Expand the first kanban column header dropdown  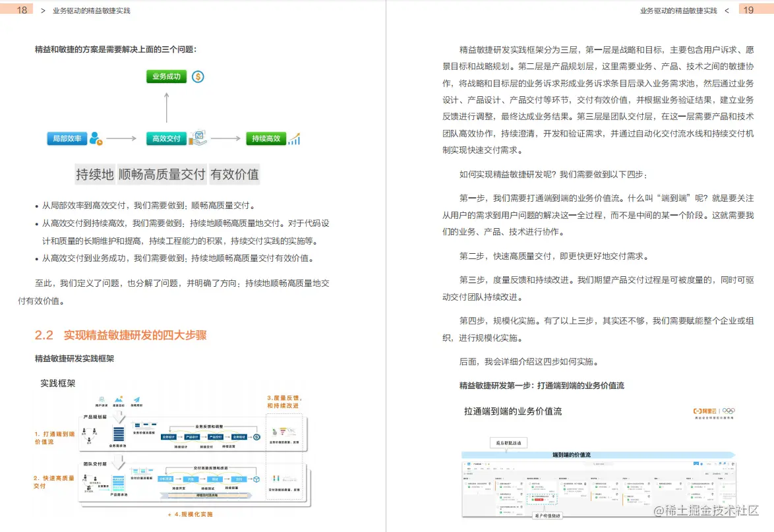tap(470, 478)
